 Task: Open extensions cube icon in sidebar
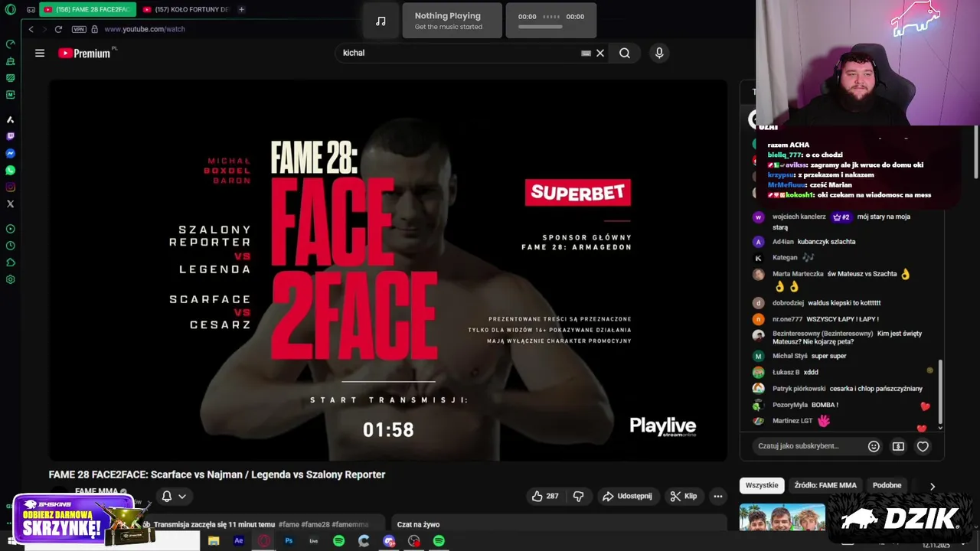point(10,262)
